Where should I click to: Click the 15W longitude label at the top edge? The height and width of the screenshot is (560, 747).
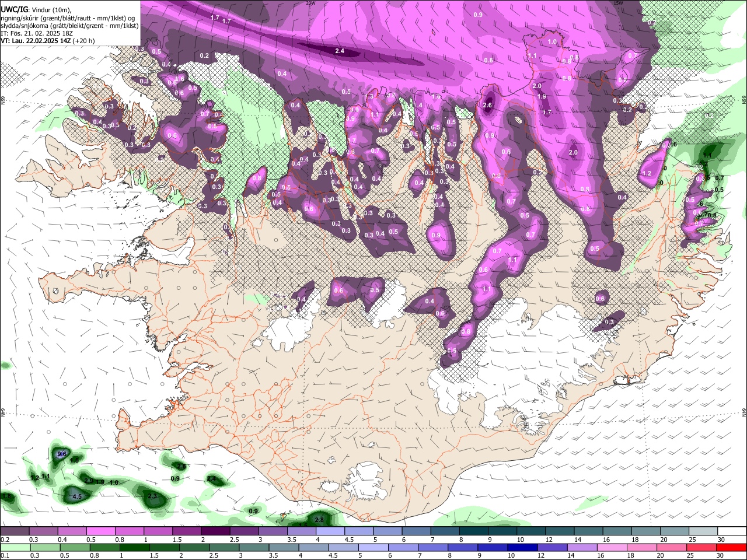pos(618,3)
